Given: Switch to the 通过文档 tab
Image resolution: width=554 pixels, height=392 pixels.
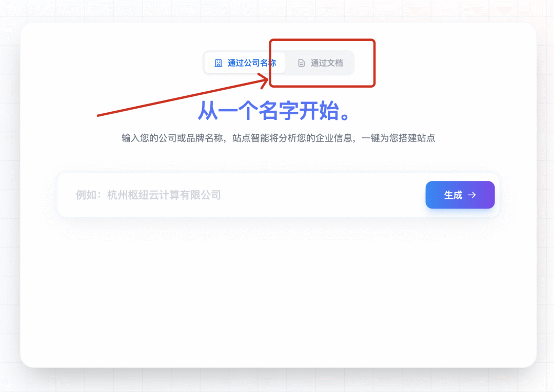Looking at the screenshot, I should pos(320,63).
